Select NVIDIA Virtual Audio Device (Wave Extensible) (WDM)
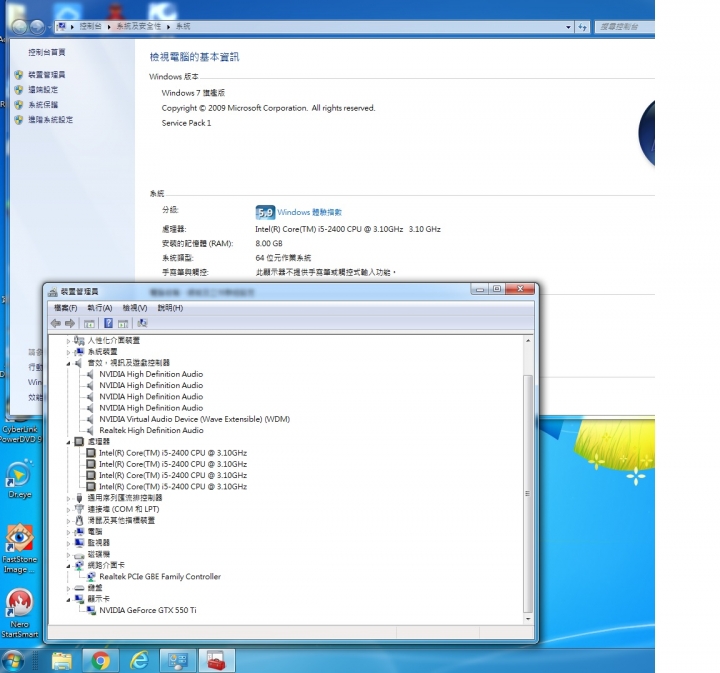The image size is (720, 673). tap(194, 419)
